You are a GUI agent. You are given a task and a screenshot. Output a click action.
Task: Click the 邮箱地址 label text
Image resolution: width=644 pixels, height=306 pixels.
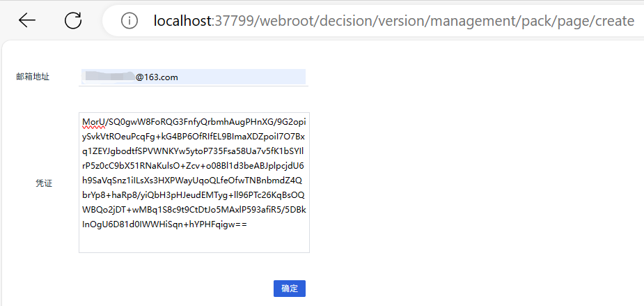point(33,77)
